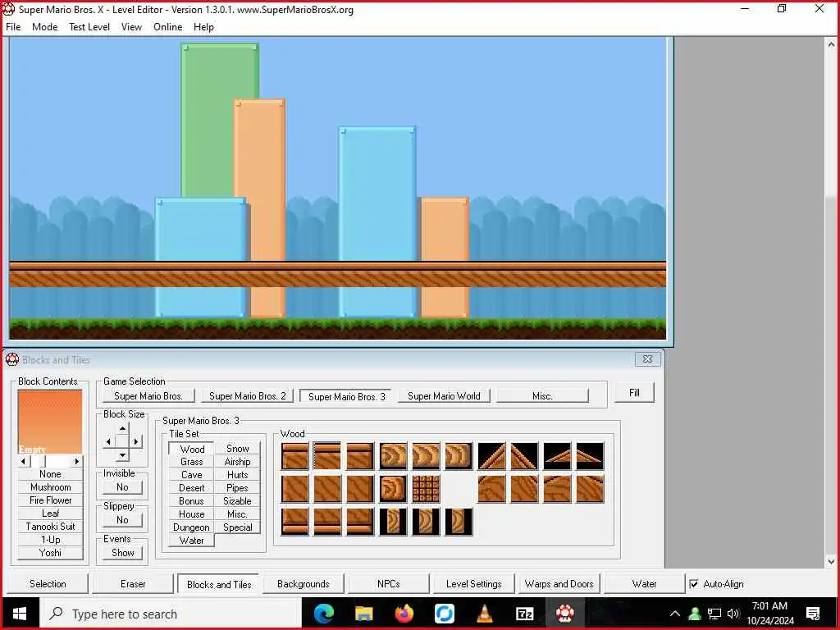Pick the bottom-right corner wood tile
Screen dimensions: 840x630
[360, 522]
